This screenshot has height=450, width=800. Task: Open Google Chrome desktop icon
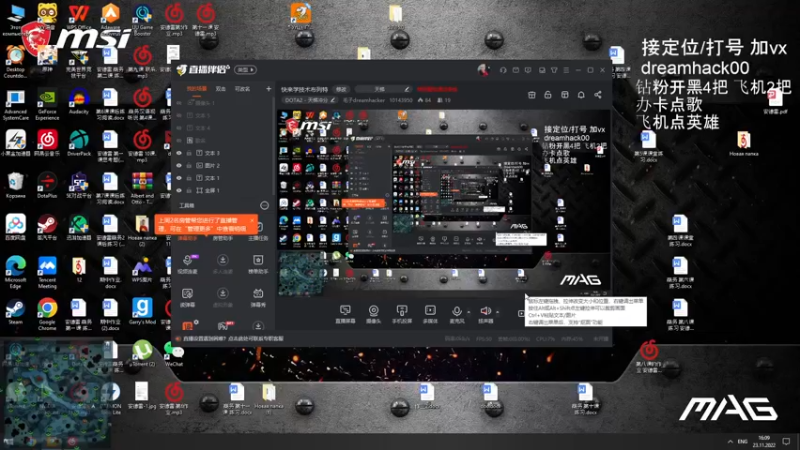pyautogui.click(x=47, y=314)
